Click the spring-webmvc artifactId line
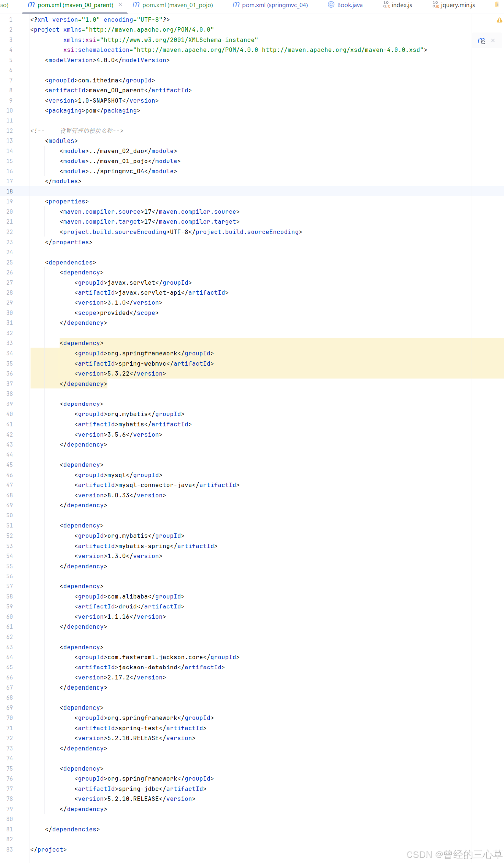Viewport: 504px width, 863px height. pyautogui.click(x=144, y=363)
